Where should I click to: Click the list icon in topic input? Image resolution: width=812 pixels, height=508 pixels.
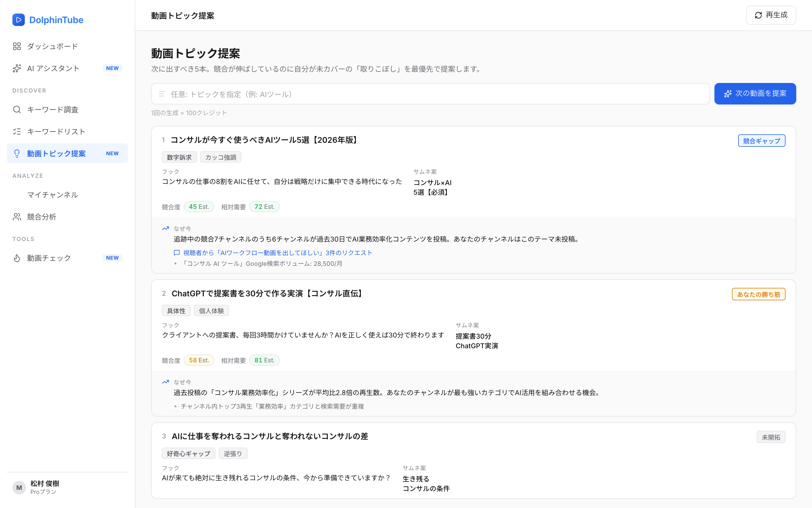(x=162, y=94)
